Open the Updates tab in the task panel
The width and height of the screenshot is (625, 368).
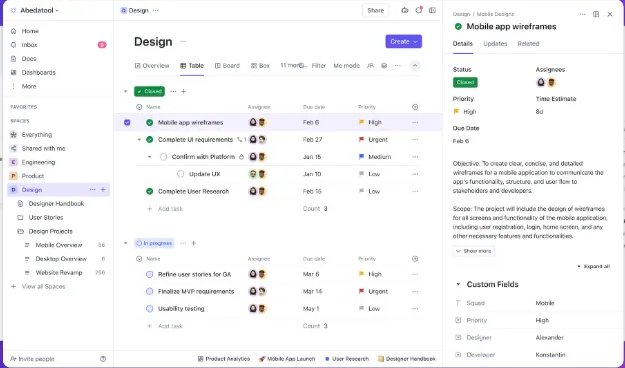click(495, 44)
